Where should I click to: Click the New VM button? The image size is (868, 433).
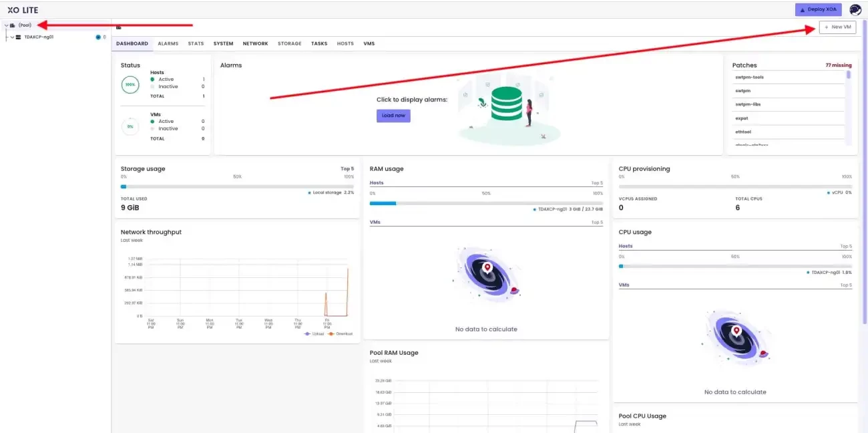pyautogui.click(x=837, y=27)
